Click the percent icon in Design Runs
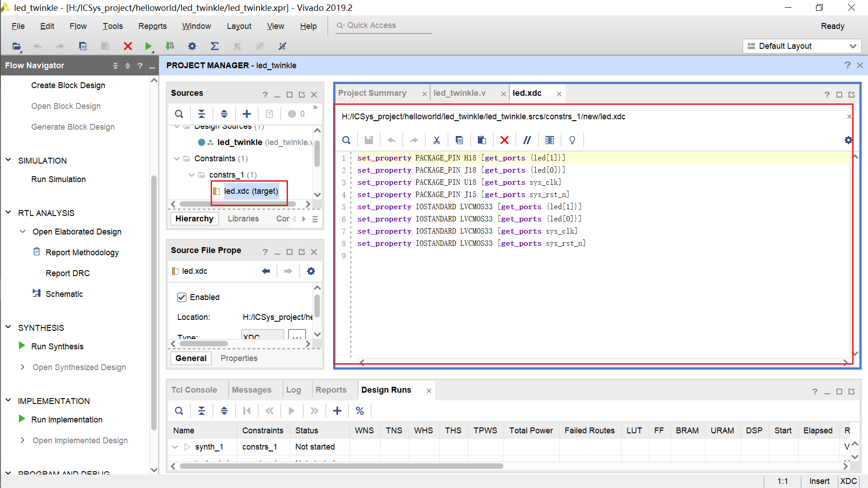The image size is (868, 488). 360,411
